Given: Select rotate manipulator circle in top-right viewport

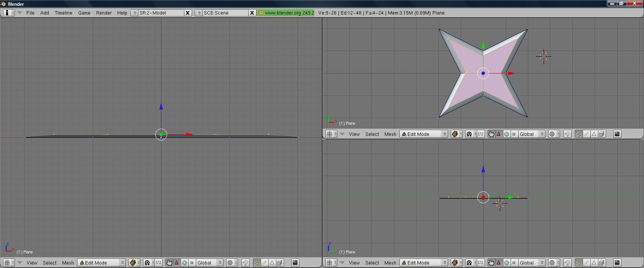Looking at the screenshot, I should coord(506,134).
